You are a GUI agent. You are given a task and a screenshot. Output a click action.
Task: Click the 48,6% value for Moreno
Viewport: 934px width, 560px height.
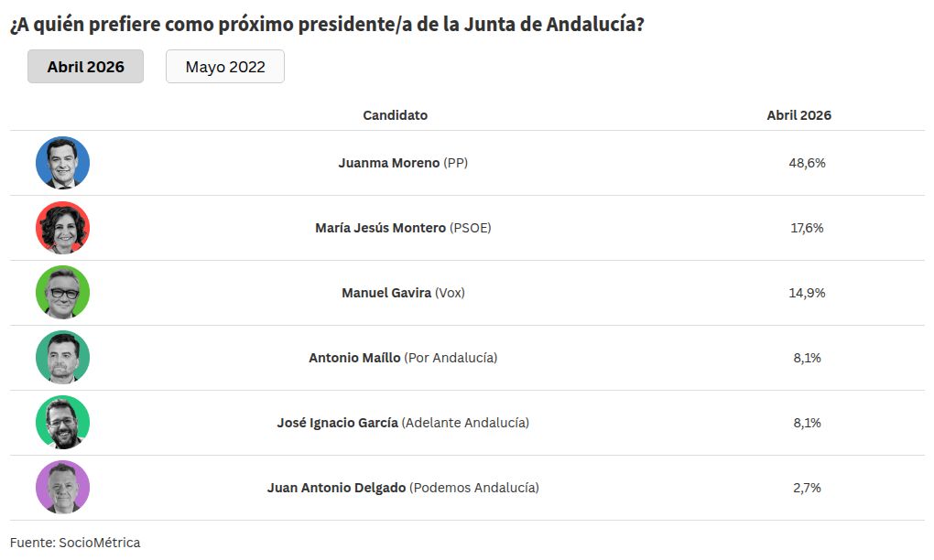[x=807, y=163]
